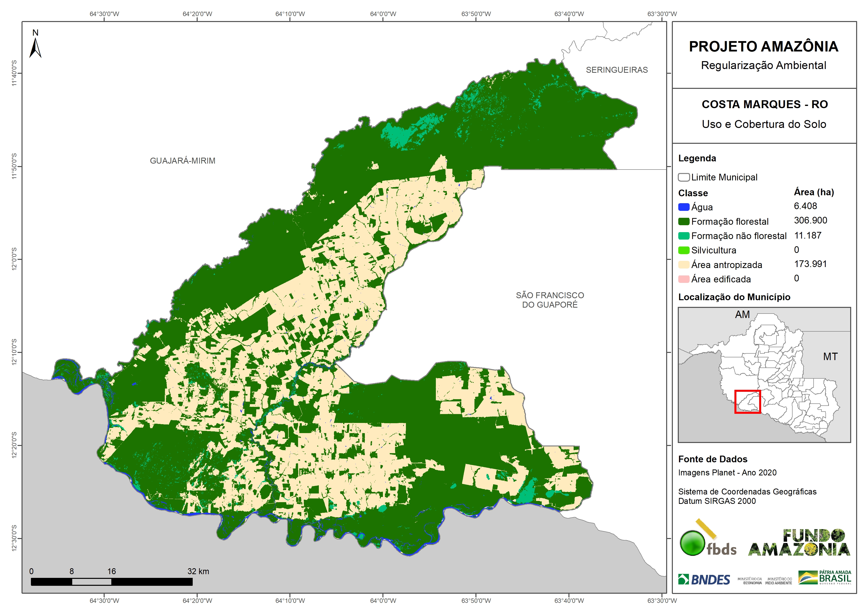
Task: Click the beige Área antropizada swatch
Action: (683, 265)
